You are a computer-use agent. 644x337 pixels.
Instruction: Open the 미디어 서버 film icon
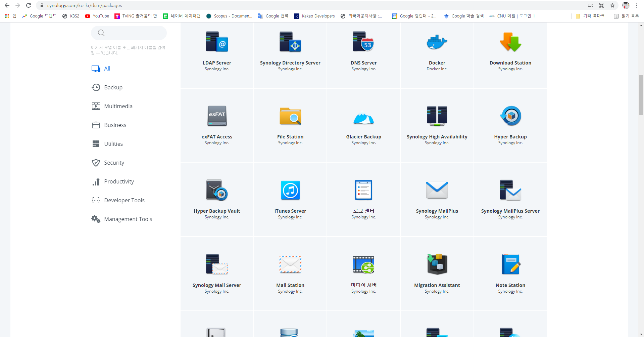click(x=363, y=264)
